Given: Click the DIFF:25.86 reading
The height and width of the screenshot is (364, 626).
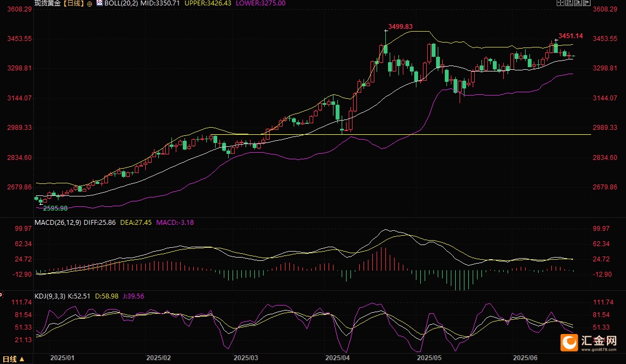Looking at the screenshot, I should tap(99, 222).
